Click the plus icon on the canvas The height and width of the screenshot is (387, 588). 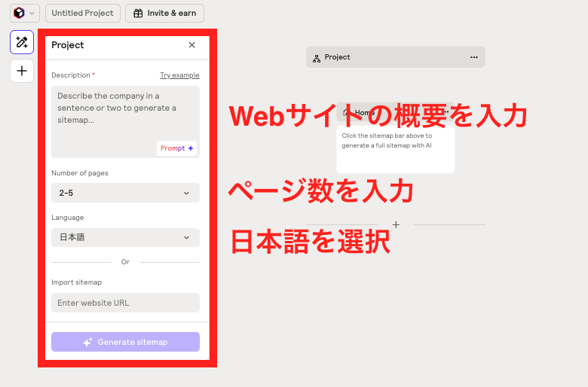396,224
